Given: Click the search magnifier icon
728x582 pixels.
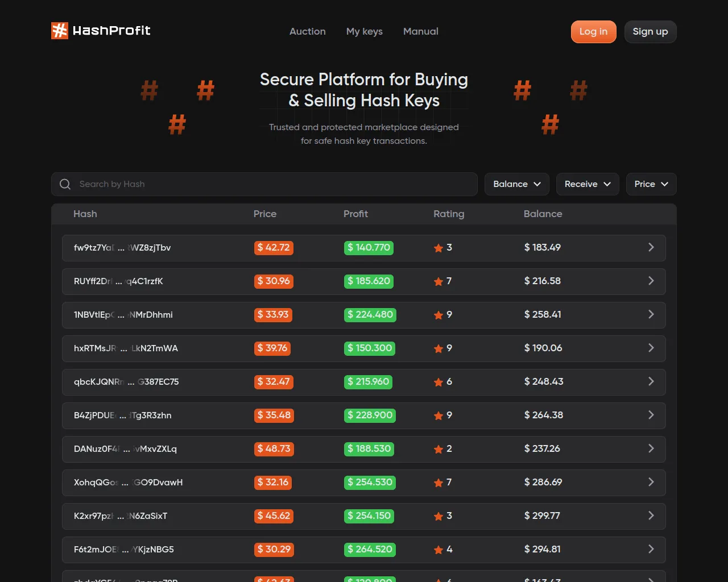Looking at the screenshot, I should click(x=65, y=184).
